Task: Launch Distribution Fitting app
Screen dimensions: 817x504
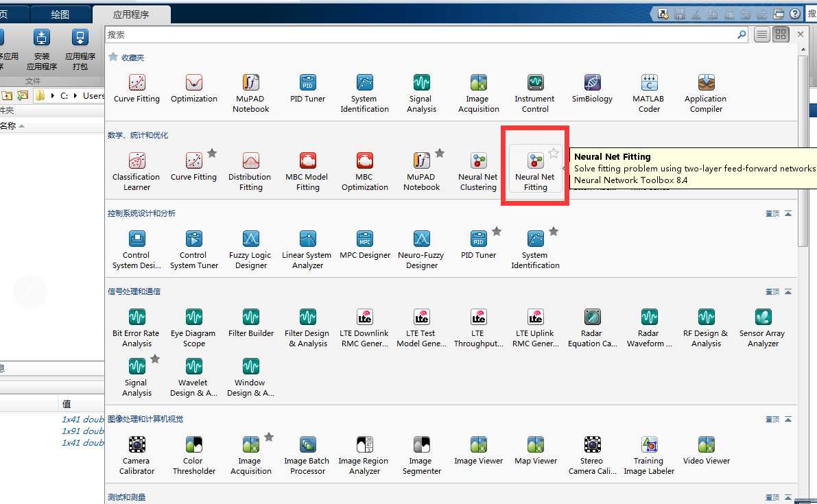Action: click(x=250, y=172)
